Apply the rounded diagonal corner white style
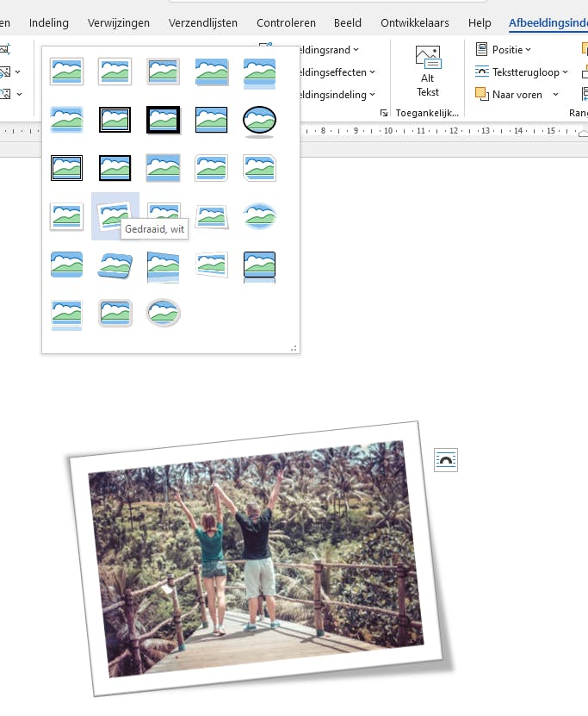588x716 pixels. coord(211,168)
